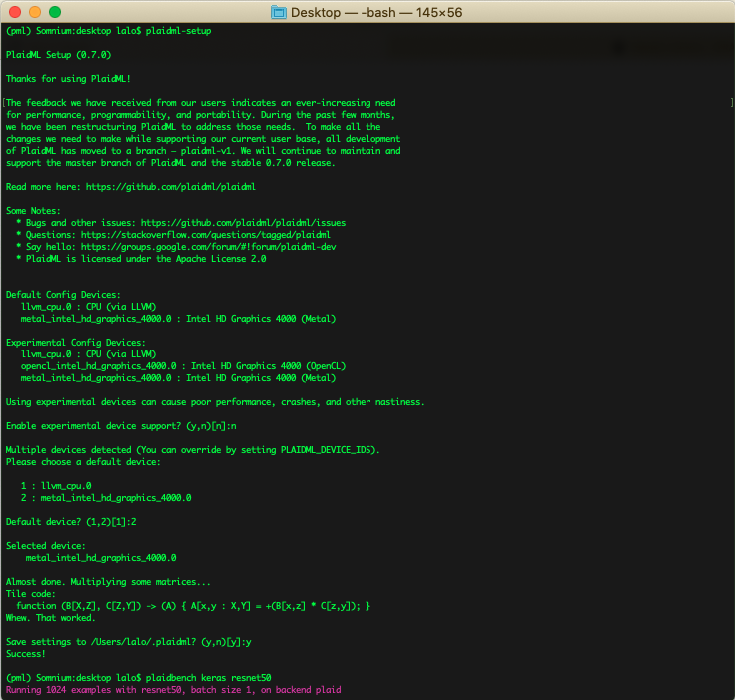
Task: Click the green zoom window button
Action: pyautogui.click(x=54, y=12)
